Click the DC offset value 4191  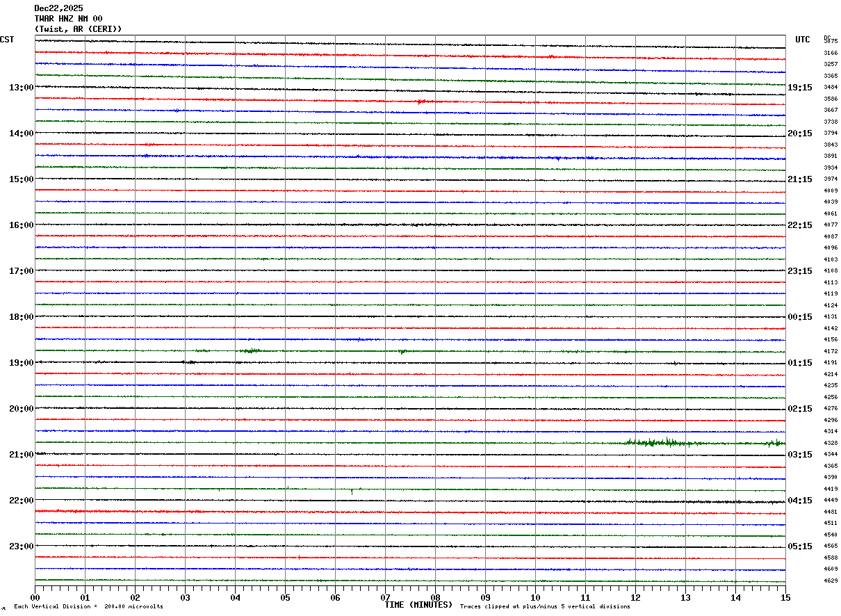click(x=831, y=363)
